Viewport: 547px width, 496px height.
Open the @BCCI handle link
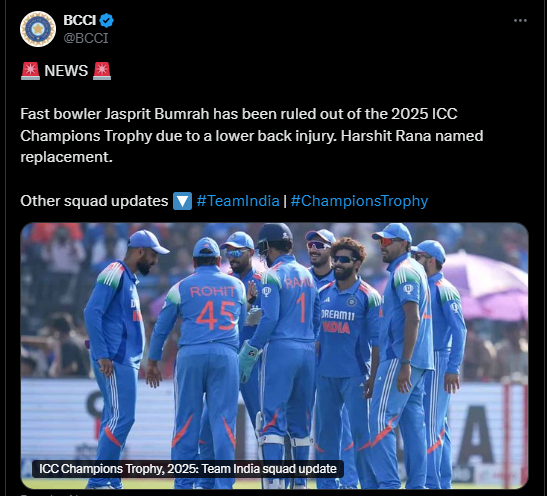86,38
